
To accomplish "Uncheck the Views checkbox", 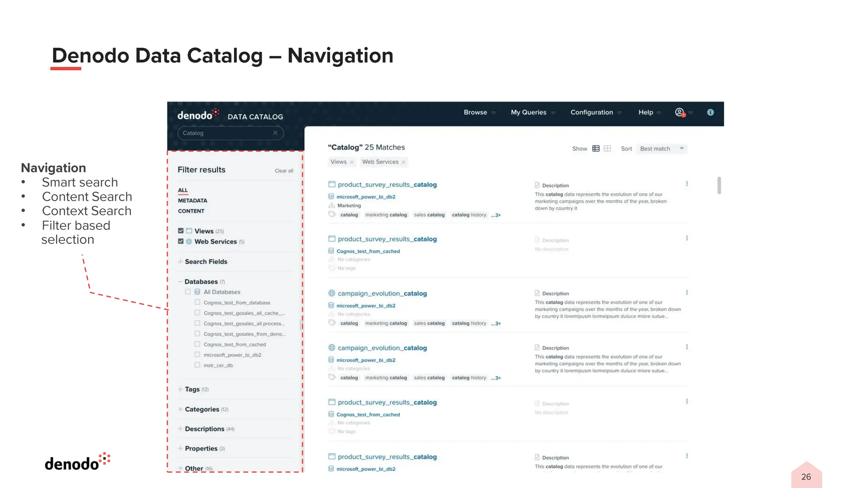I will coord(181,231).
